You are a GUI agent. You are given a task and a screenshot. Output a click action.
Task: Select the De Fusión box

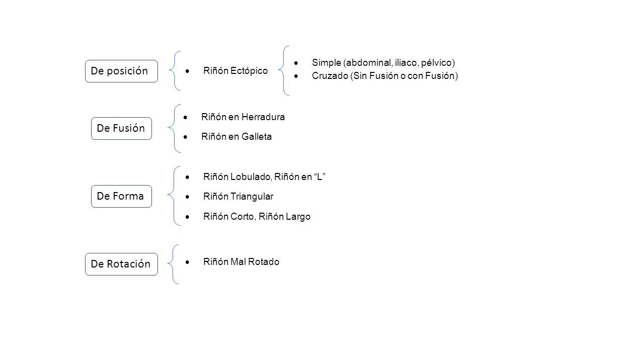coord(121,128)
